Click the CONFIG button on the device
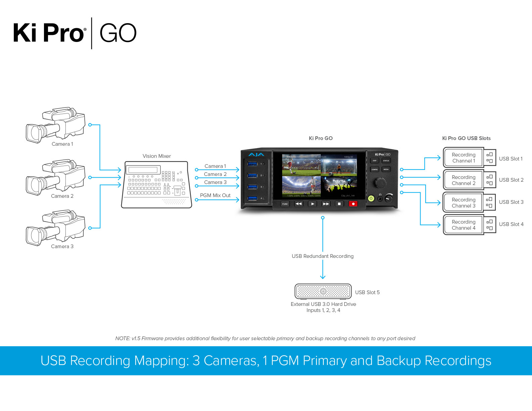This screenshot has height=411, width=532. (374, 170)
